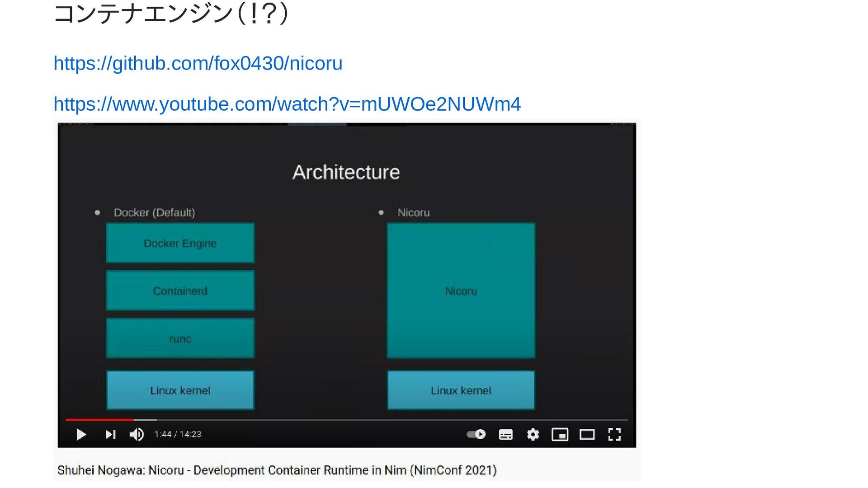Seek on the red video progress bar
The height and width of the screenshot is (488, 868).
(347, 420)
